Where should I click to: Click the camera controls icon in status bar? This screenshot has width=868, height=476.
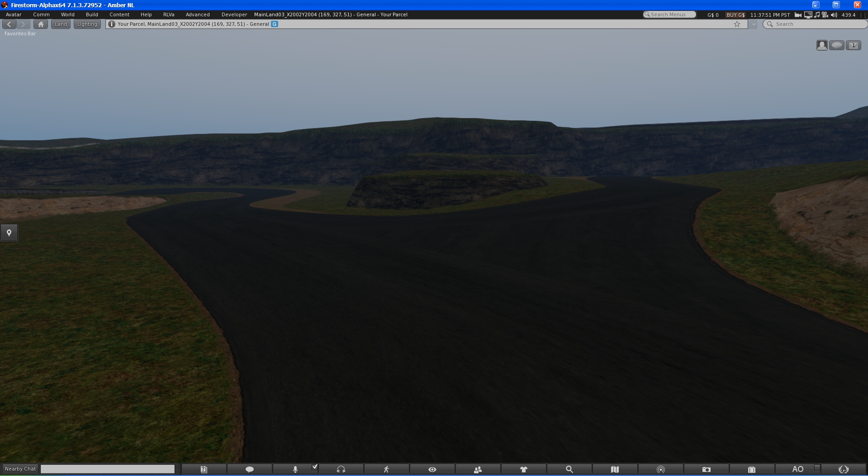pyautogui.click(x=798, y=14)
